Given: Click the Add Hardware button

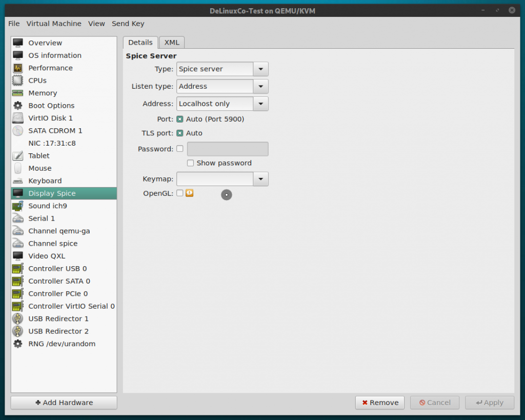Looking at the screenshot, I should [x=63, y=402].
